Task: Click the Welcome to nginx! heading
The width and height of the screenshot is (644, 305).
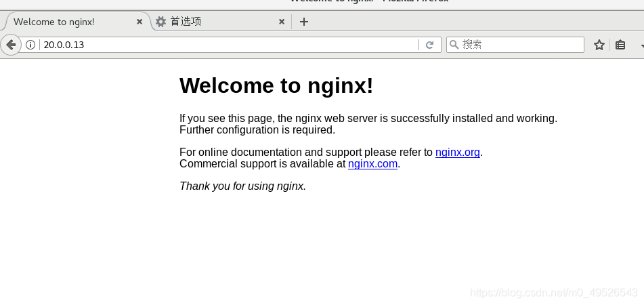Action: tap(276, 85)
